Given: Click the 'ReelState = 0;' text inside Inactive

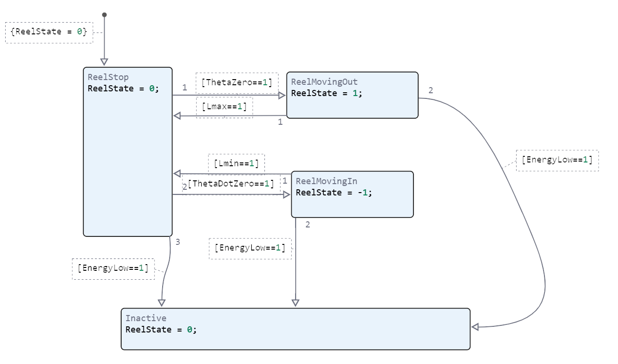Looking at the screenshot, I should [161, 330].
